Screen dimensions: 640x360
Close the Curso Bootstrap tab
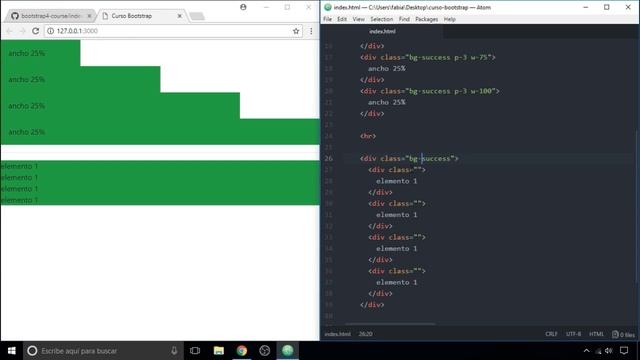pyautogui.click(x=180, y=16)
